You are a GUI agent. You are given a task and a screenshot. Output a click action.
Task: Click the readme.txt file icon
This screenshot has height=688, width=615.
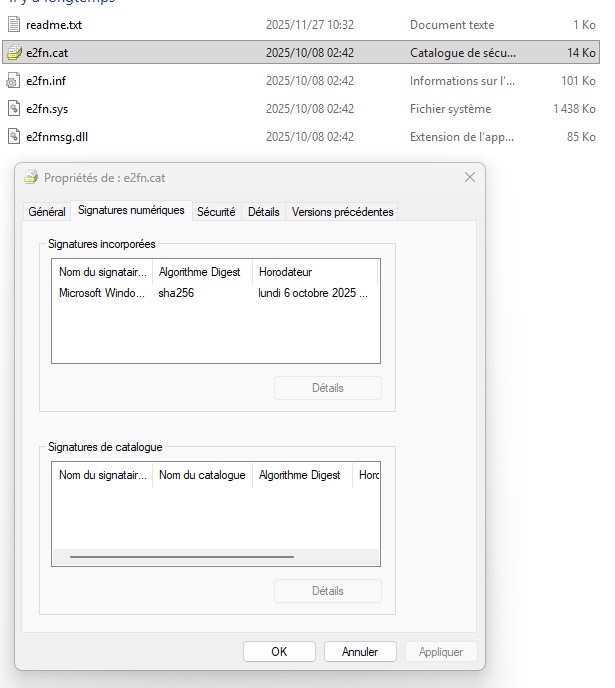pos(14,24)
